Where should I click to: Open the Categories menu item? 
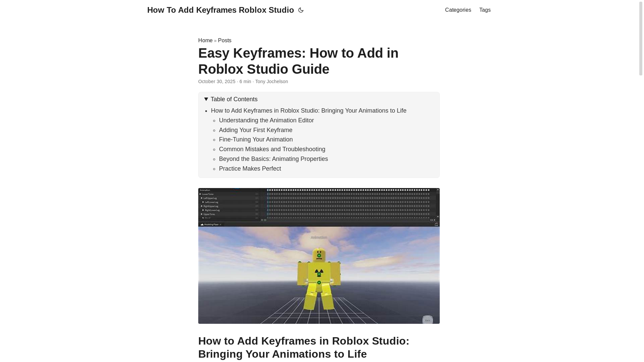(x=458, y=10)
